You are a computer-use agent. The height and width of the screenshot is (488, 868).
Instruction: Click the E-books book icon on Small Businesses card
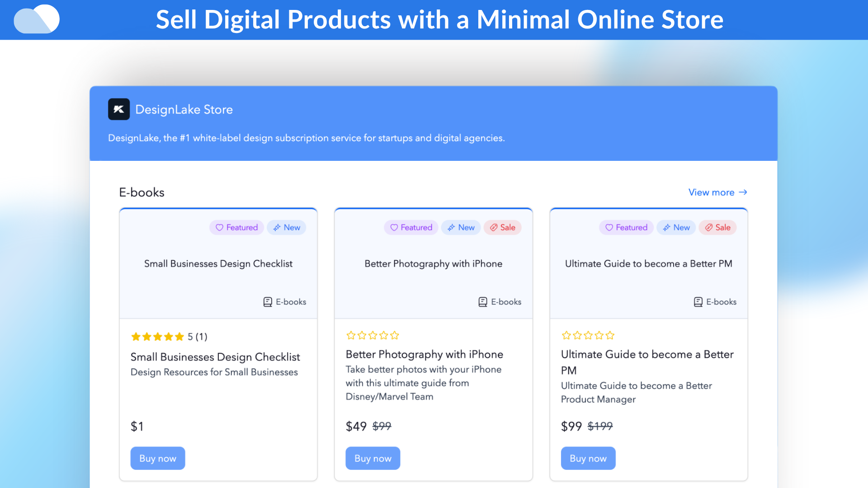coord(268,302)
